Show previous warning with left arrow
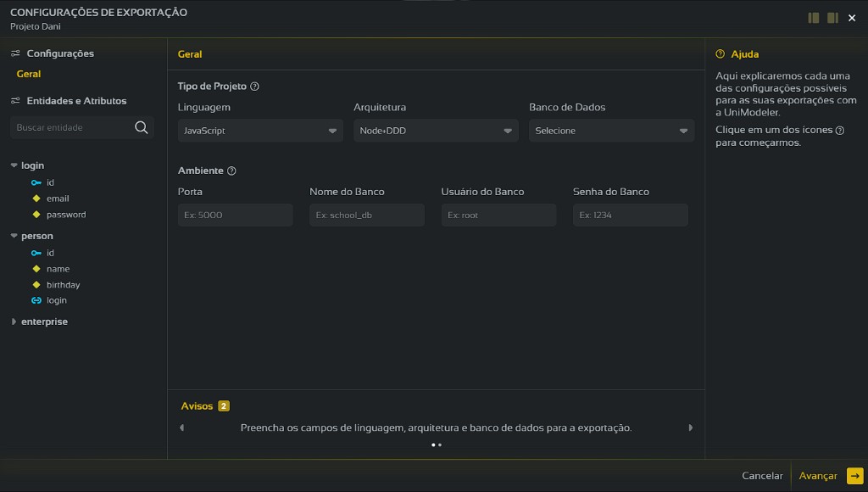 [x=181, y=428]
